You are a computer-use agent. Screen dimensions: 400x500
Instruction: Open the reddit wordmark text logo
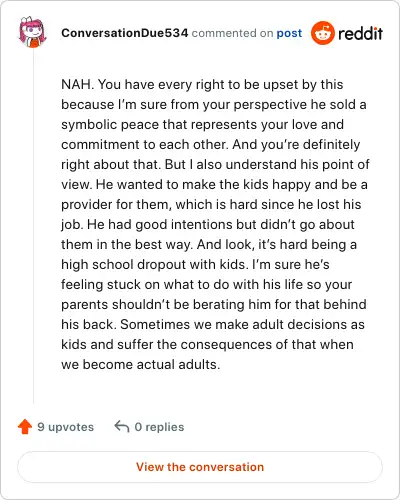(x=360, y=33)
